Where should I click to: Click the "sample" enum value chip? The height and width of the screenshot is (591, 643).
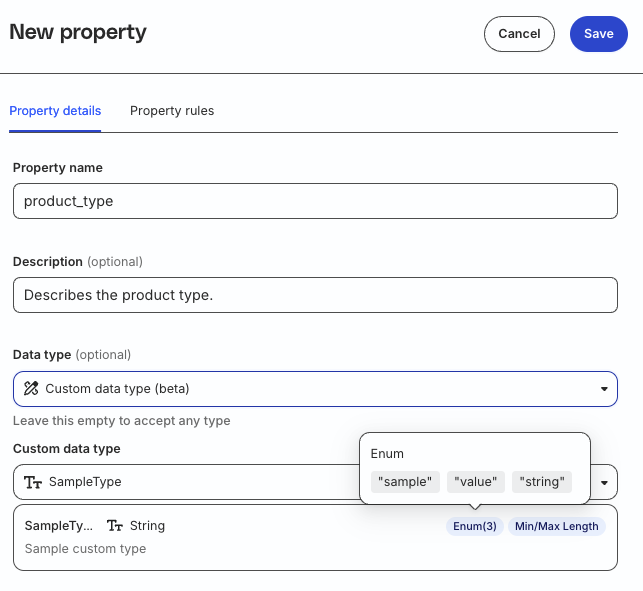pos(405,482)
